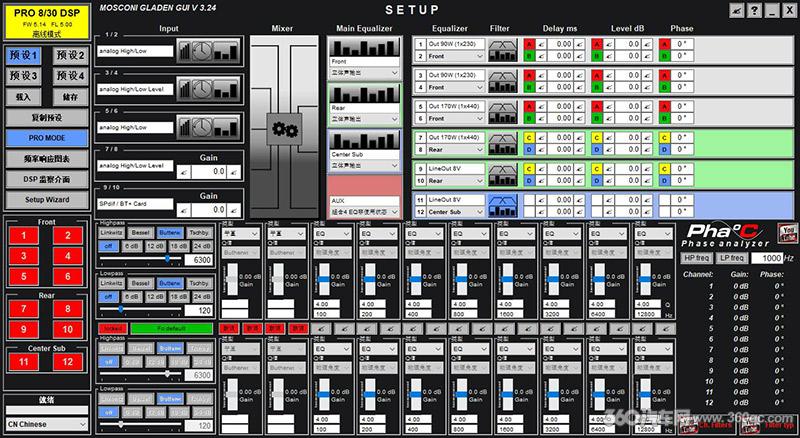This screenshot has height=438, width=800.
Task: Open the clock icon for input 5/6
Action: pos(202,127)
